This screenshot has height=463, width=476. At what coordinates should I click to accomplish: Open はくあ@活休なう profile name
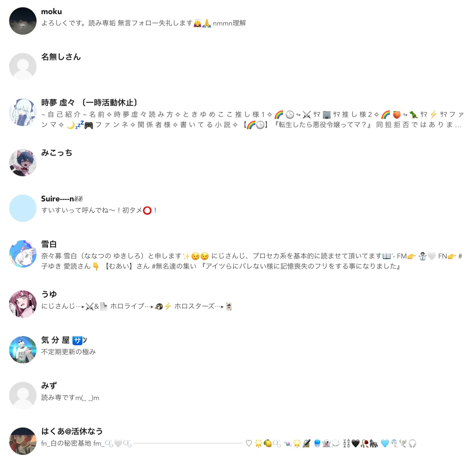point(72,431)
